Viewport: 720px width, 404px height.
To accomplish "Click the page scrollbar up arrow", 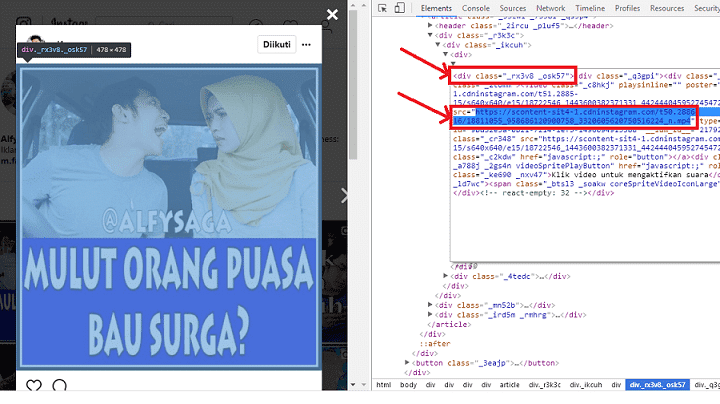I will tap(353, 6).
